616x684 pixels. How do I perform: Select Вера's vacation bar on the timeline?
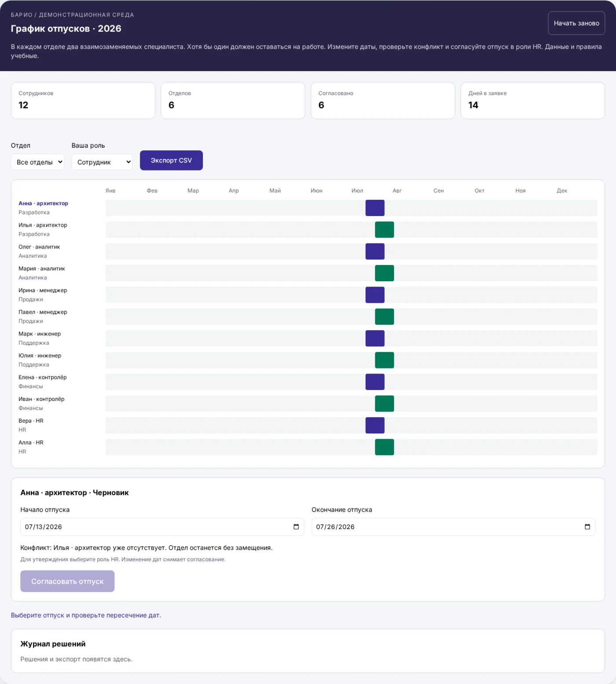tap(375, 426)
